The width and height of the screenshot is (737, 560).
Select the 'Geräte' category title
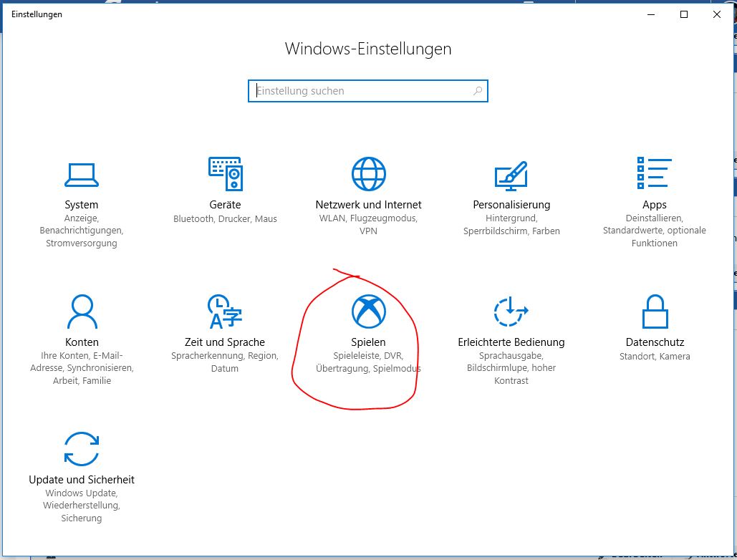click(225, 205)
